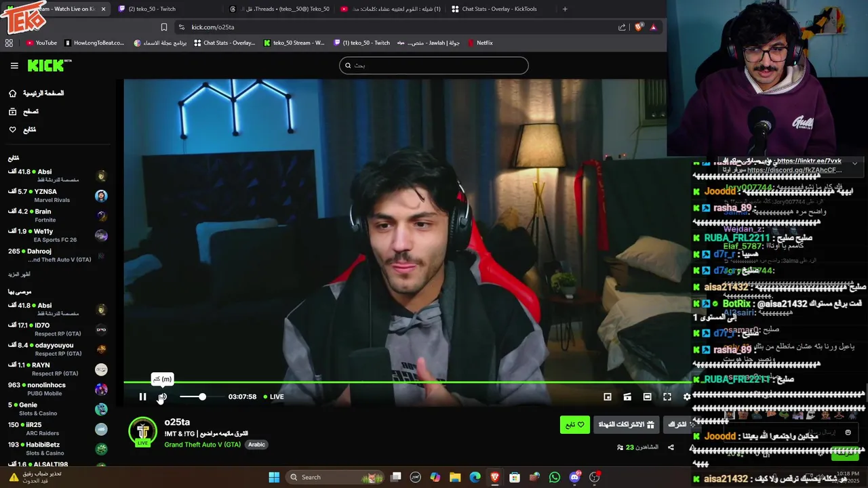Open WhatsApp from taskbar
The width and height of the screenshot is (868, 488).
(555, 477)
